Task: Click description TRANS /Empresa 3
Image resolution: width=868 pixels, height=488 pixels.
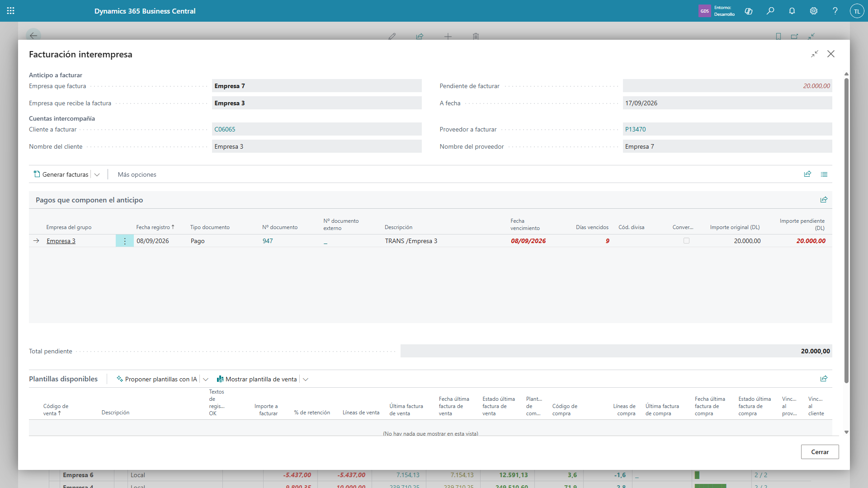Action: point(411,241)
